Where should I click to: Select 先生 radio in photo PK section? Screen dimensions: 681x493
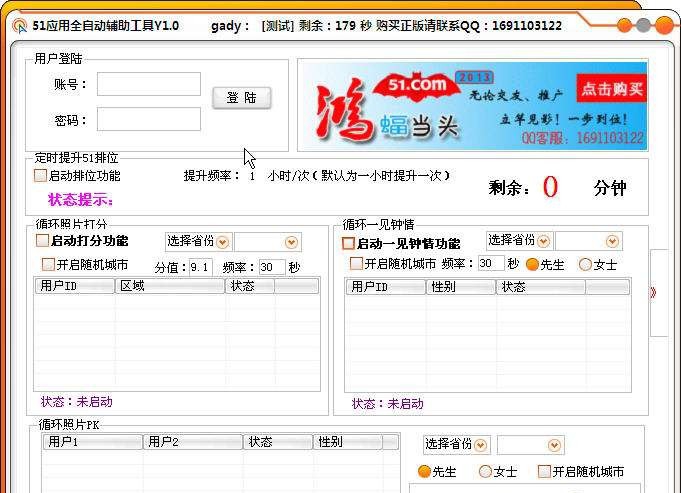point(424,471)
